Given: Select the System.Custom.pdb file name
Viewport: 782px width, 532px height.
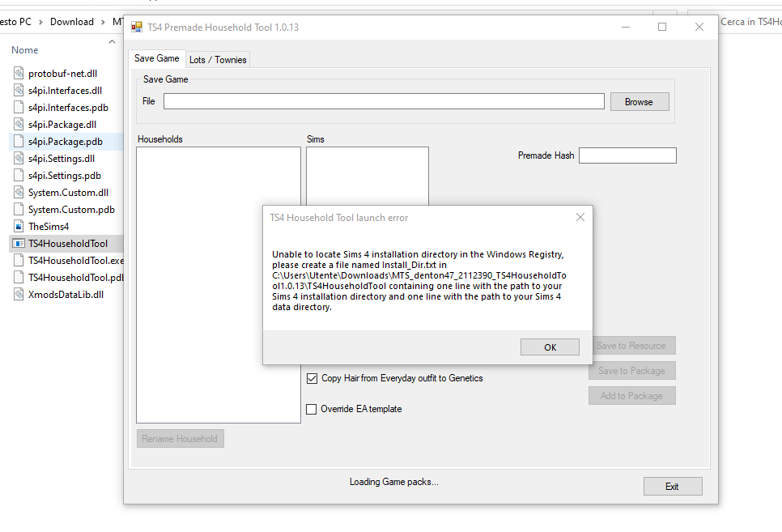Looking at the screenshot, I should 71,209.
